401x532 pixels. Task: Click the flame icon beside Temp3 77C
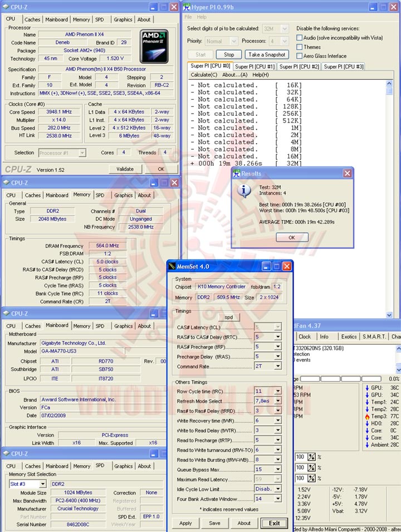pos(367,416)
